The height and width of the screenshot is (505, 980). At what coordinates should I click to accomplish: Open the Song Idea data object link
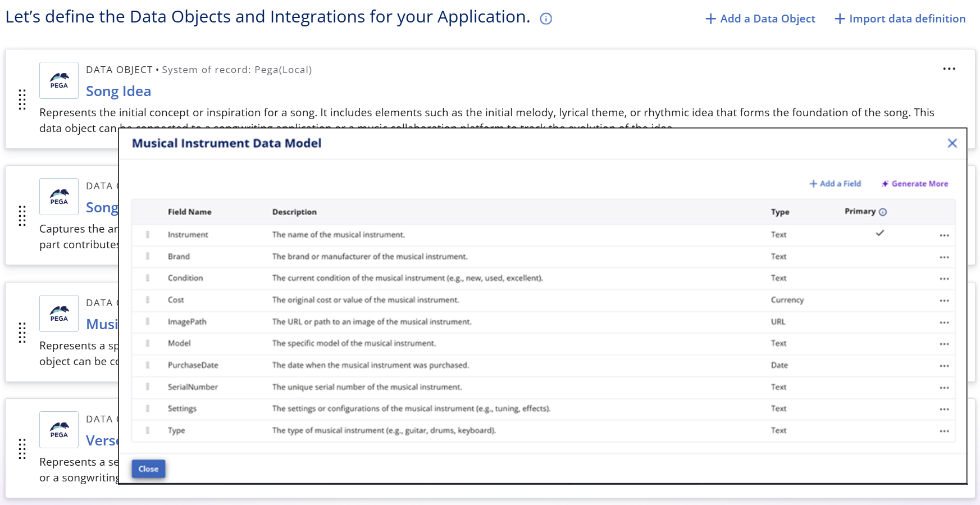(x=118, y=91)
